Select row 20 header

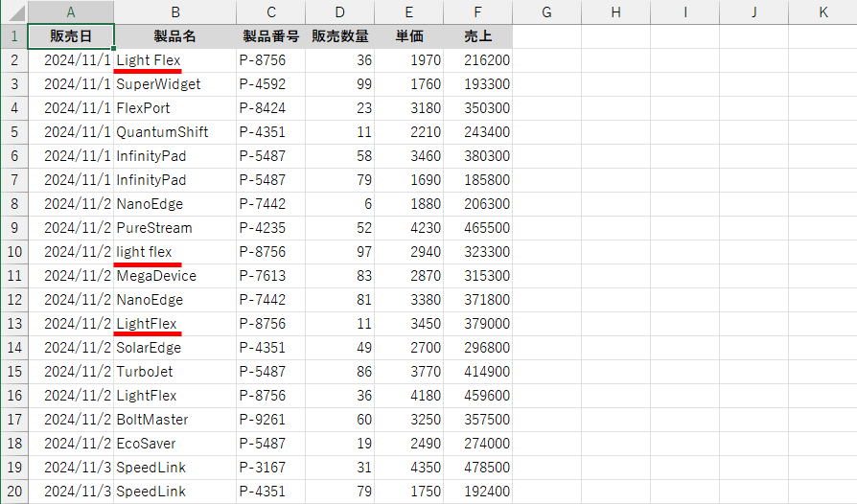(14, 492)
